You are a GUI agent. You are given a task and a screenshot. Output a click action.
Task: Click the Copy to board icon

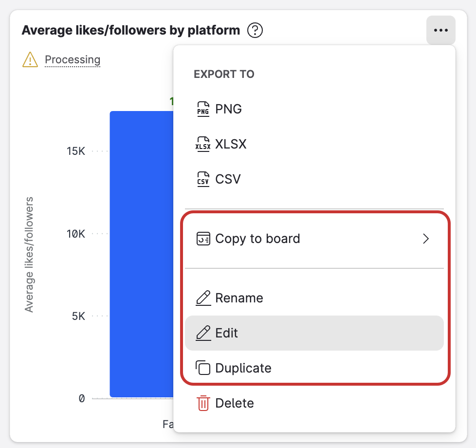pos(203,239)
